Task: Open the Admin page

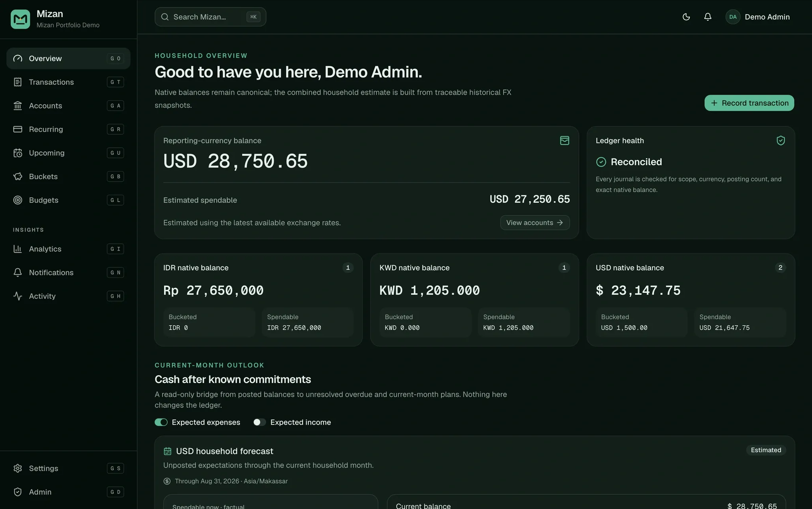Action: tap(68, 492)
